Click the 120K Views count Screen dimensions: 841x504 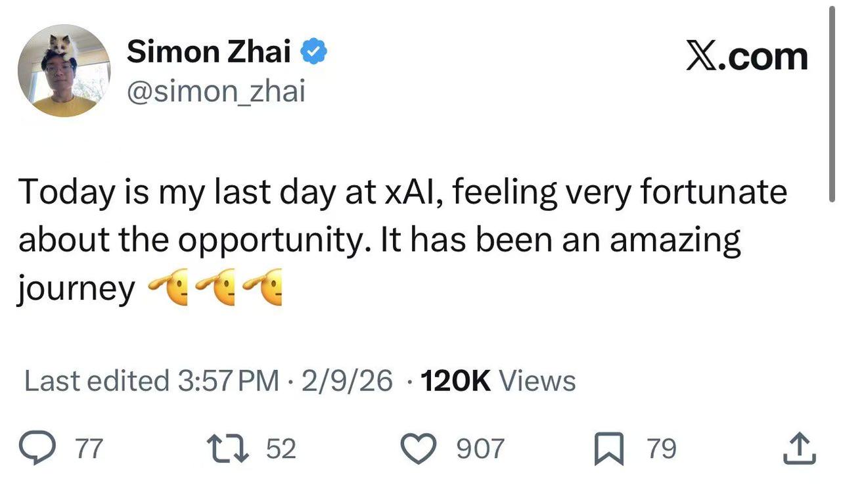tap(497, 380)
